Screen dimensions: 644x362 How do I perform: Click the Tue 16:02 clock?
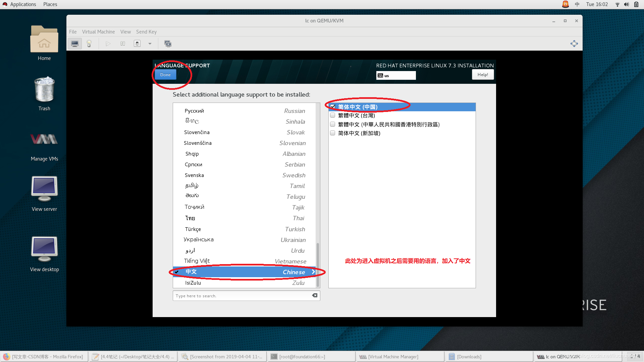pos(597,4)
